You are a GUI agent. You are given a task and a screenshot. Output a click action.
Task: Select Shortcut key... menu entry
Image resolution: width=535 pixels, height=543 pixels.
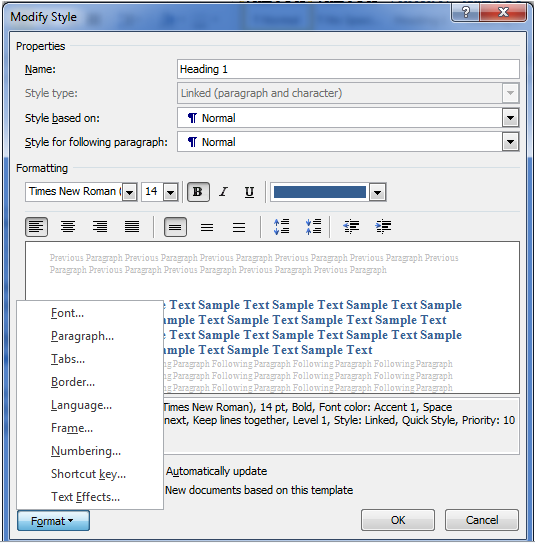coord(88,474)
